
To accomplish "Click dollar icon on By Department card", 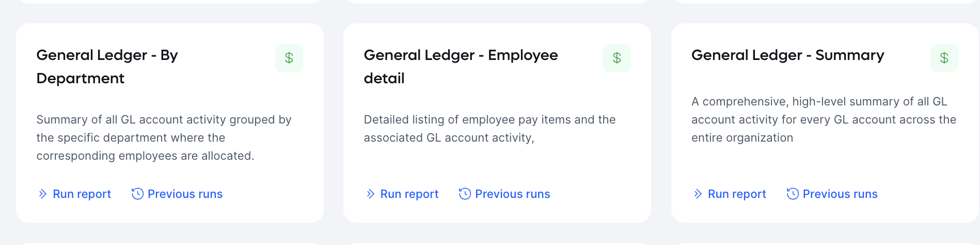I will 289,58.
